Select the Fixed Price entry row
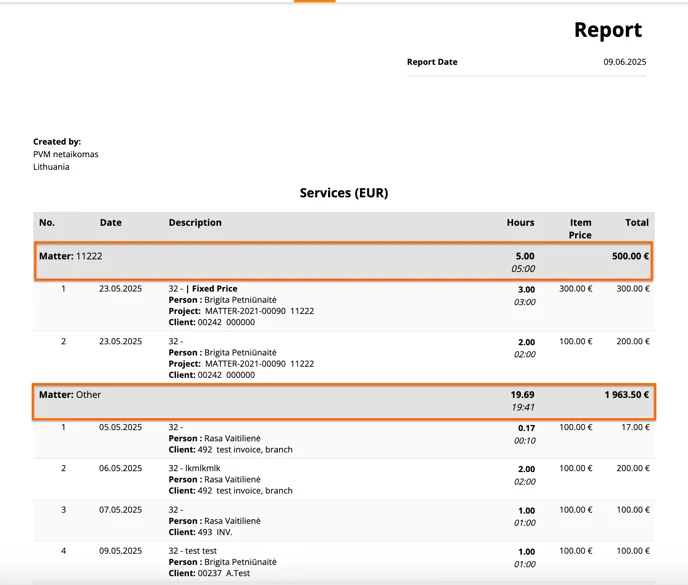The width and height of the screenshot is (688, 585). pyautogui.click(x=344, y=305)
